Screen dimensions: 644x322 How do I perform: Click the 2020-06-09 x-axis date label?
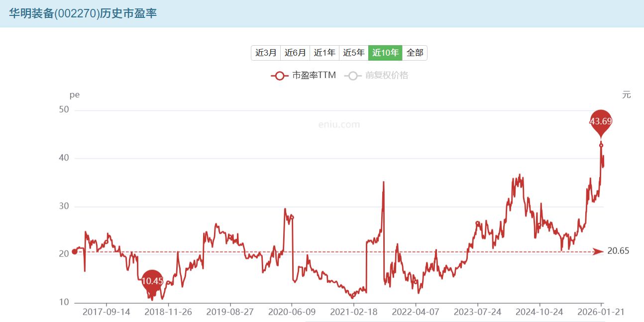(x=292, y=312)
